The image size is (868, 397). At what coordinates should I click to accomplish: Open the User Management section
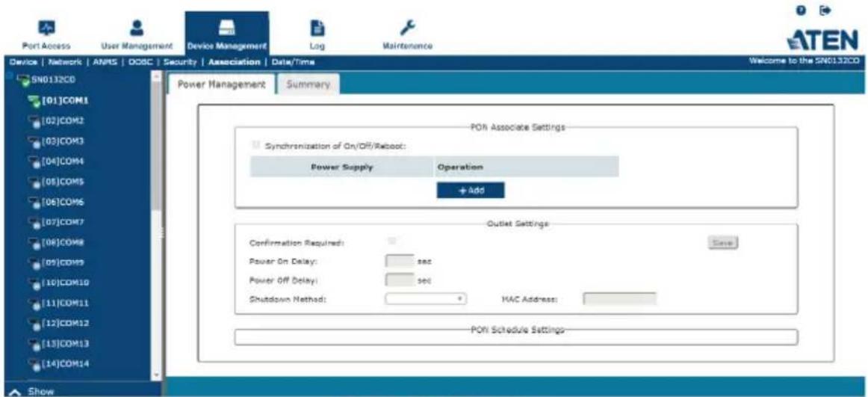pos(137,34)
